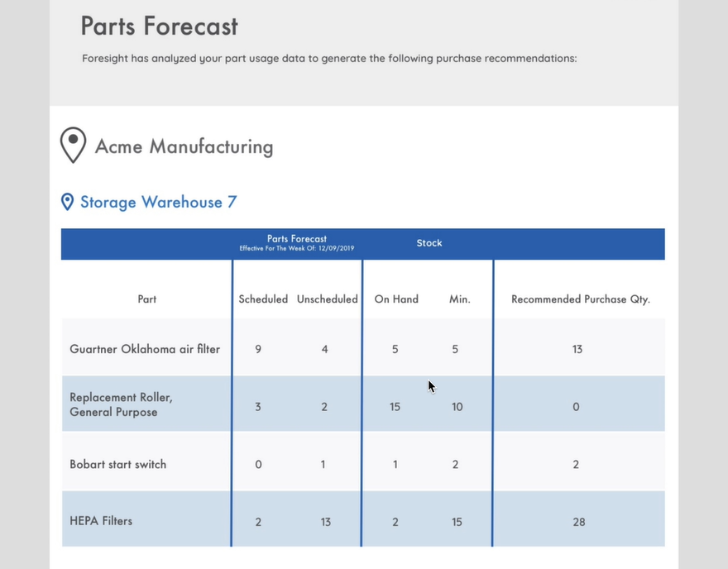The width and height of the screenshot is (728, 569).
Task: Click the Recommended Purchase Qty. column header
Action: pyautogui.click(x=580, y=299)
